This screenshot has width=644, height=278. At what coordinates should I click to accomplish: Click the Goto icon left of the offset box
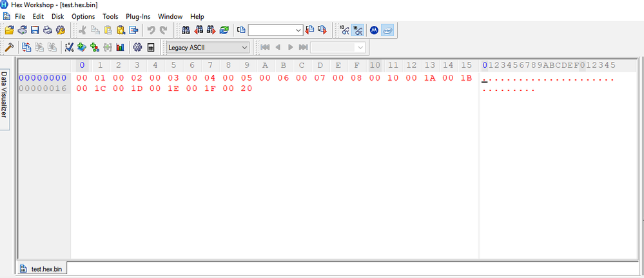[x=242, y=30]
